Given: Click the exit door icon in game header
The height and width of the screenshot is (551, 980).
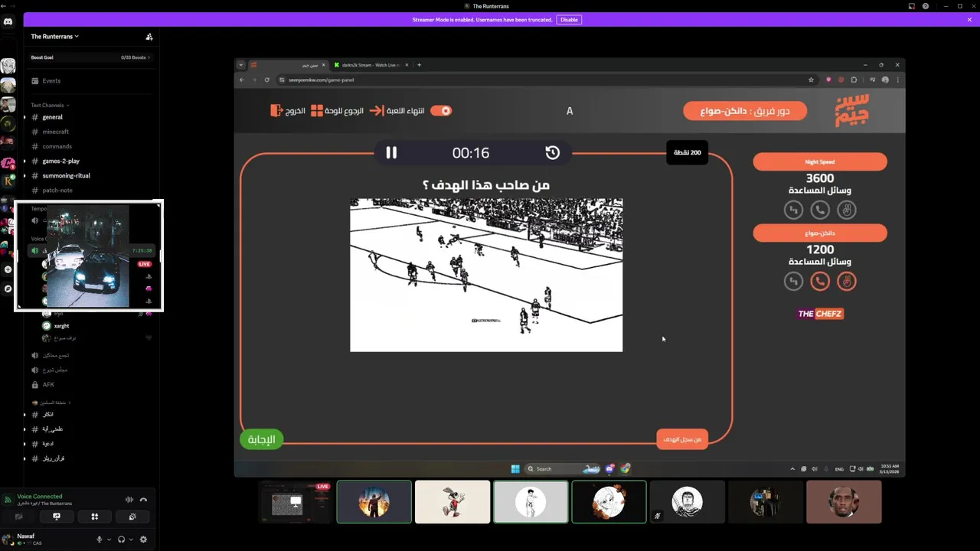Looking at the screenshot, I should 276,111.
